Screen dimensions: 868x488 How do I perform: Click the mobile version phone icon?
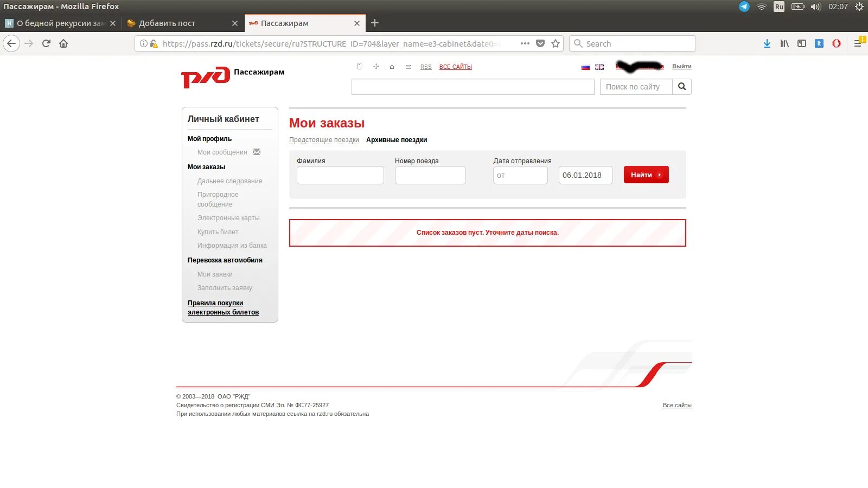(359, 66)
